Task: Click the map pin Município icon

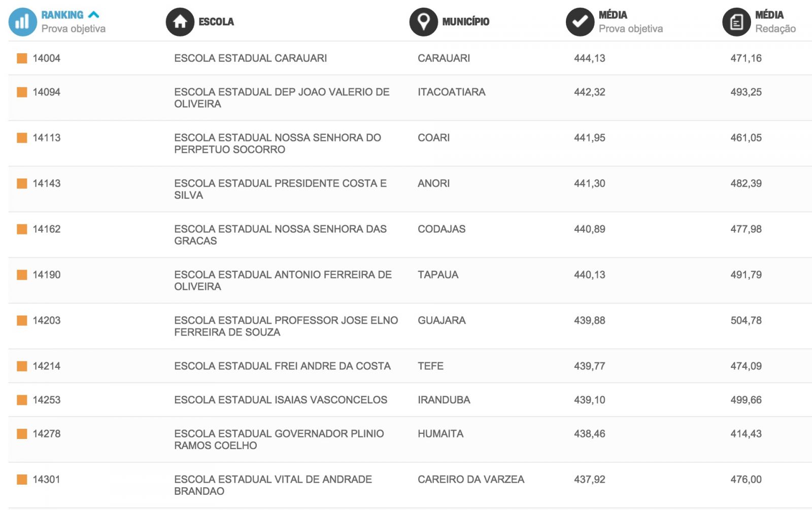Action: 423,22
